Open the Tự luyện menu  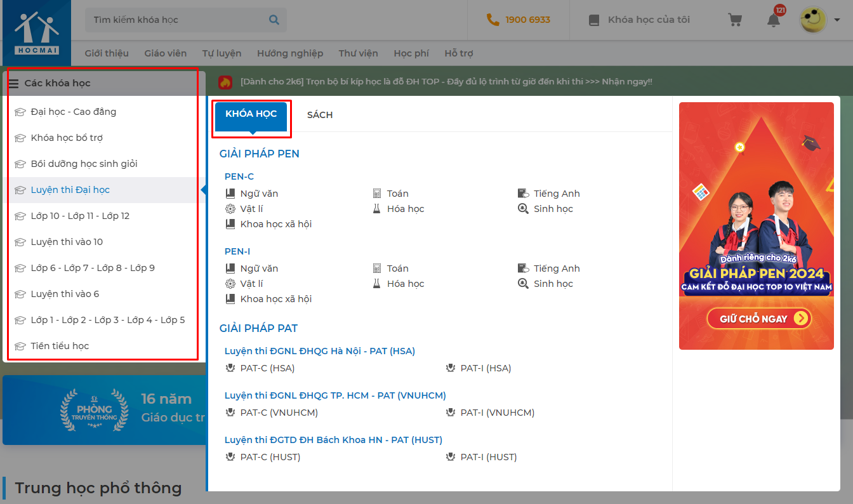[x=222, y=53]
